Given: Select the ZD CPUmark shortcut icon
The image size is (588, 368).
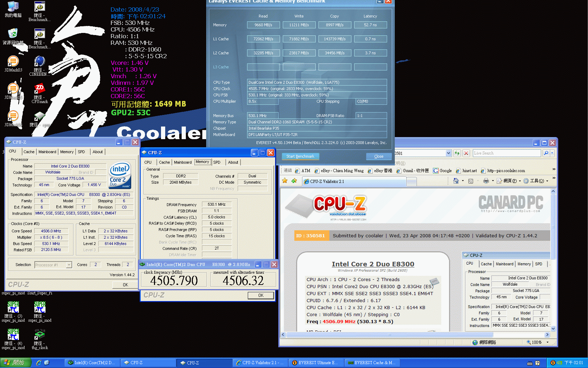Looking at the screenshot, I should coord(40,93).
